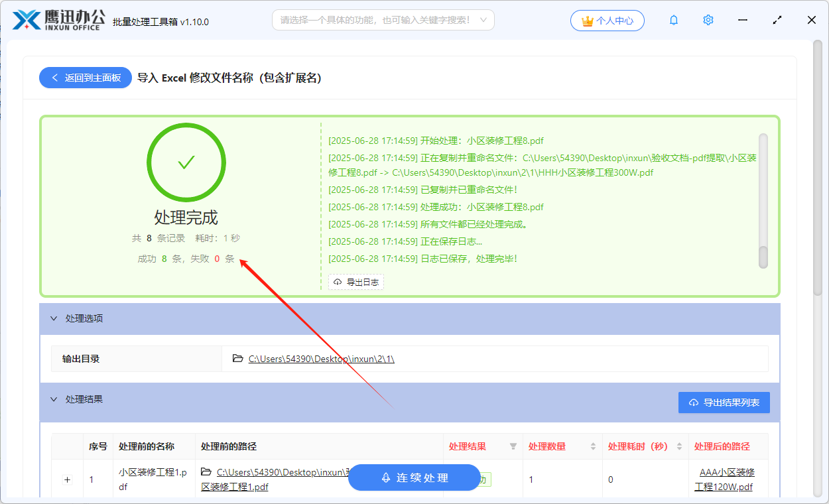Click the green checkmark success icon

coord(186,162)
